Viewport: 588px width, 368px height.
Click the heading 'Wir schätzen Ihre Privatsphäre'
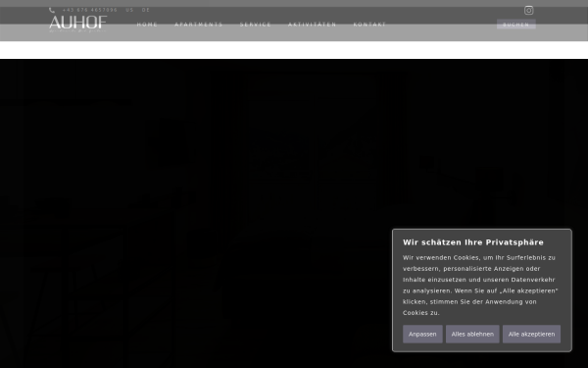pyautogui.click(x=473, y=242)
